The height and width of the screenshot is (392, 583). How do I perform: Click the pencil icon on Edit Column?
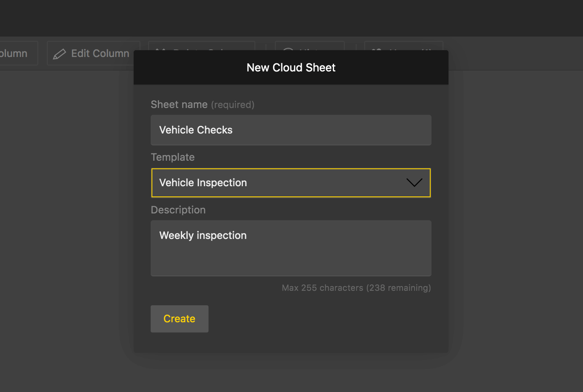(59, 54)
